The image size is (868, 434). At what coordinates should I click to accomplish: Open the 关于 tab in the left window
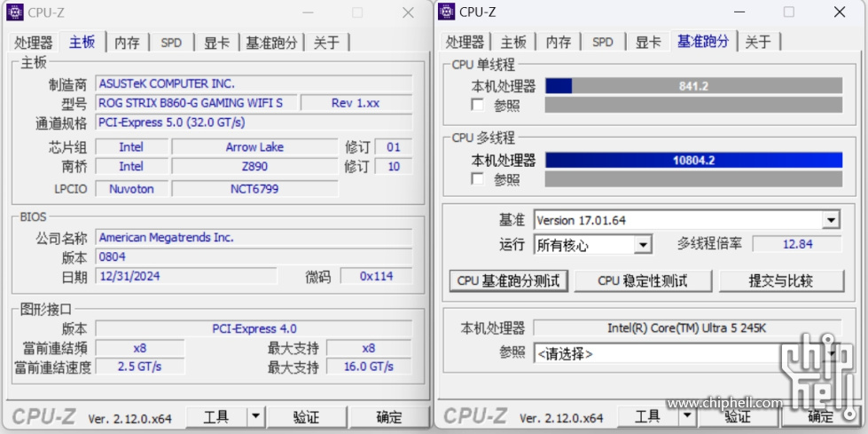[327, 43]
